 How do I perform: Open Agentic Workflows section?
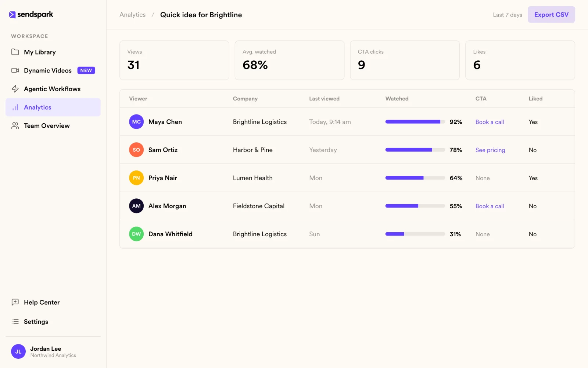tap(53, 89)
